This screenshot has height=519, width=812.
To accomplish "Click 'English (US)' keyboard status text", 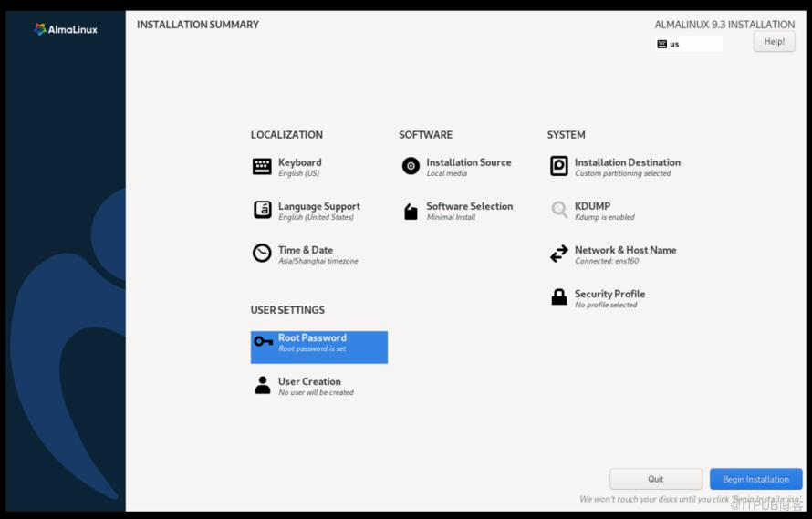I will point(299,173).
